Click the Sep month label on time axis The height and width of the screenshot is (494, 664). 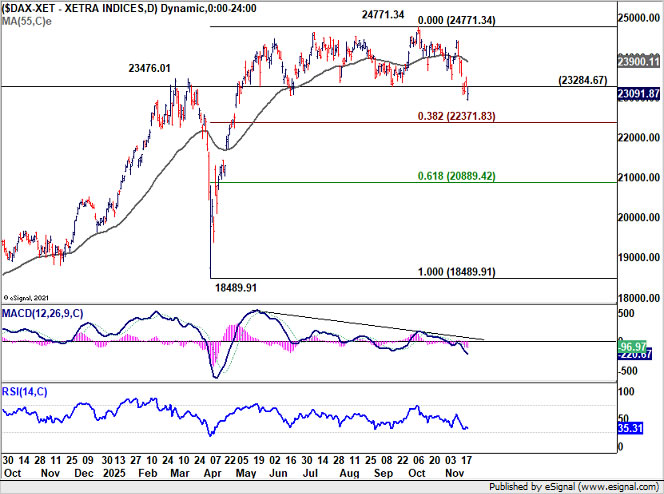click(x=383, y=473)
